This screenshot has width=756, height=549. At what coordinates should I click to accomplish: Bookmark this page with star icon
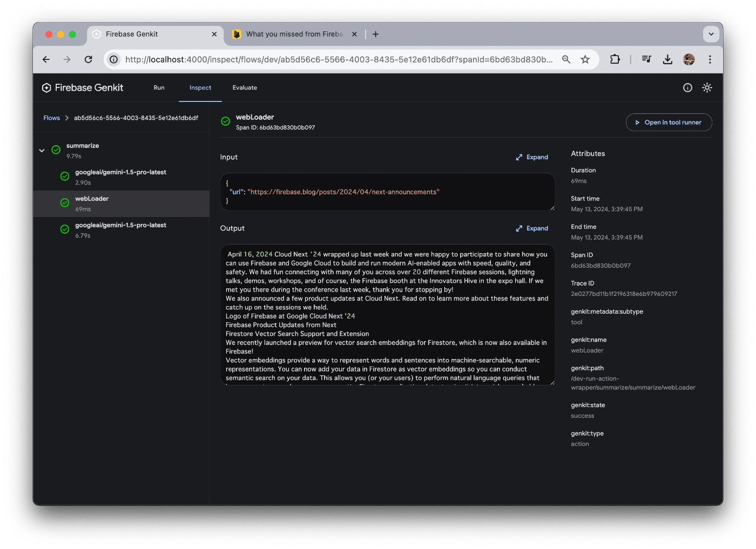[585, 59]
